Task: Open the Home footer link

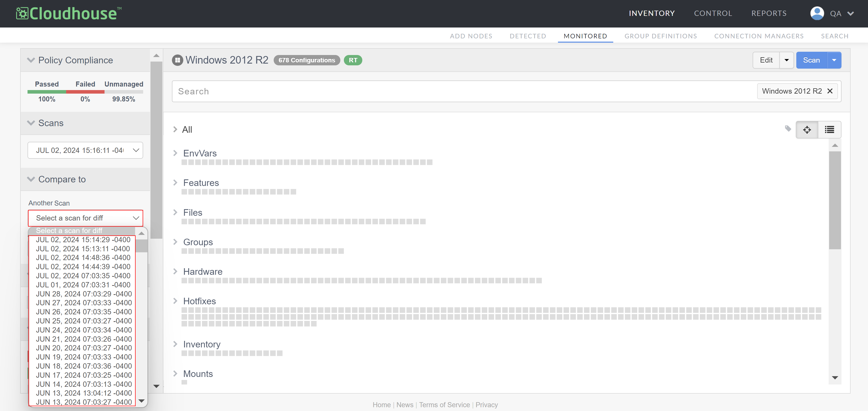Action: (x=381, y=405)
